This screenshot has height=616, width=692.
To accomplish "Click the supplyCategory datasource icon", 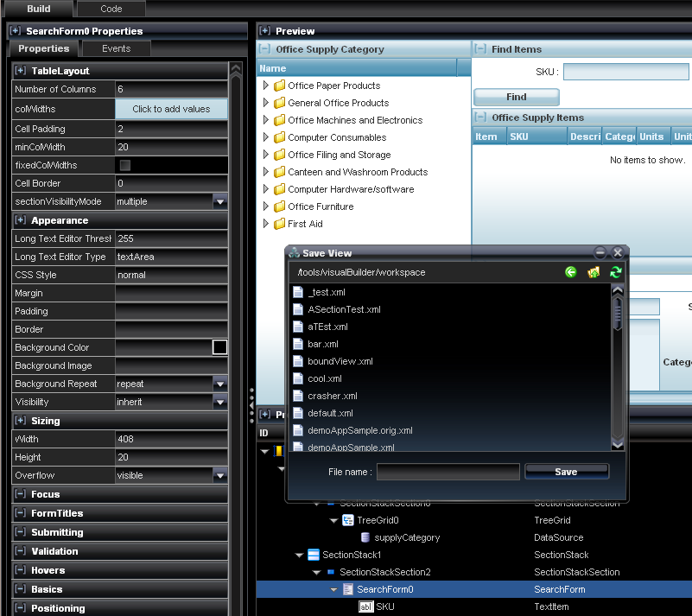I will coord(365,537).
